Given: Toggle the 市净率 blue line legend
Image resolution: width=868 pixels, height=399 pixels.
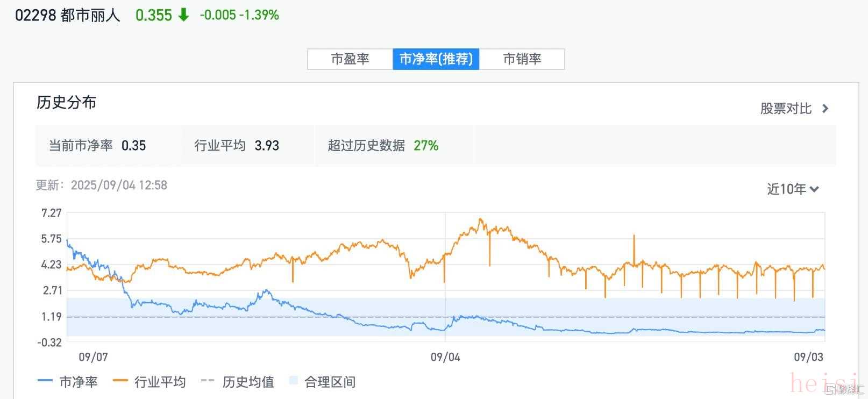Looking at the screenshot, I should pyautogui.click(x=68, y=382).
